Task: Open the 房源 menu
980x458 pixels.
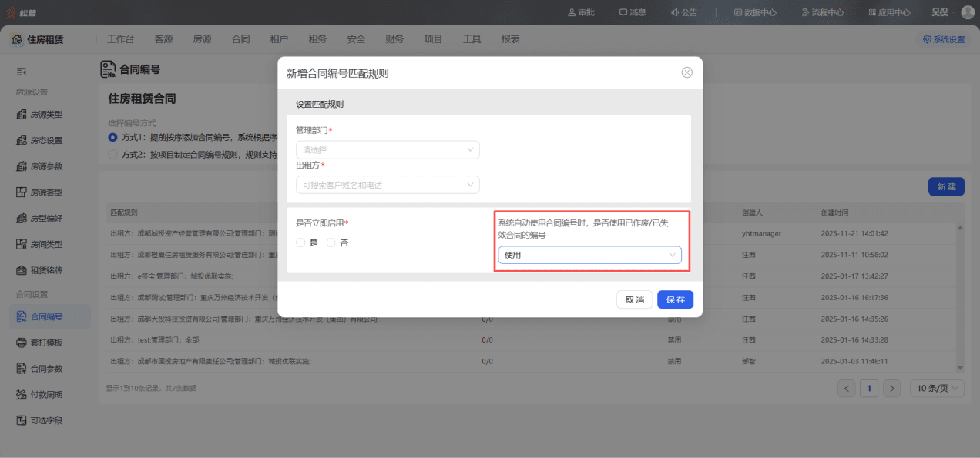Action: pos(202,39)
